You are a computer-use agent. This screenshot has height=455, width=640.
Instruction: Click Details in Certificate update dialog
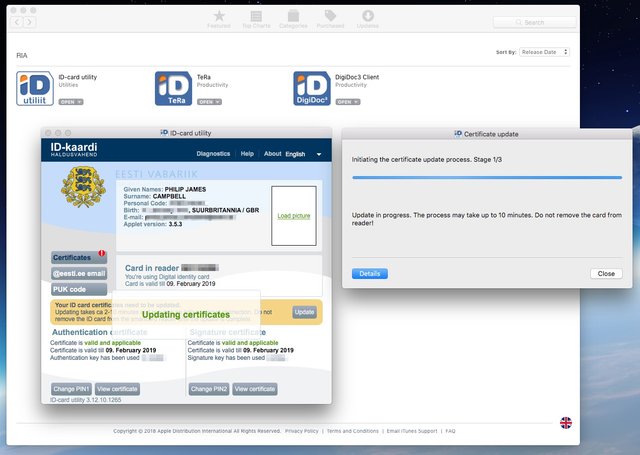pyautogui.click(x=370, y=273)
